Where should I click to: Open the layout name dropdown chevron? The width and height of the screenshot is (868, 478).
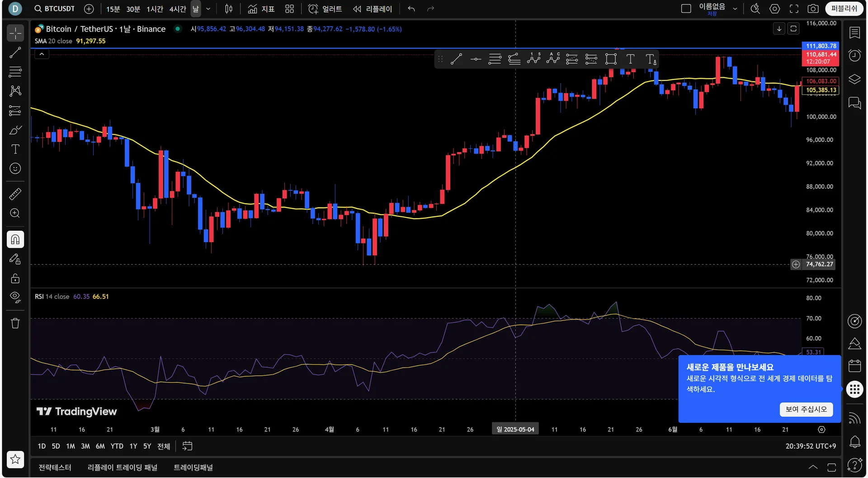click(x=735, y=9)
